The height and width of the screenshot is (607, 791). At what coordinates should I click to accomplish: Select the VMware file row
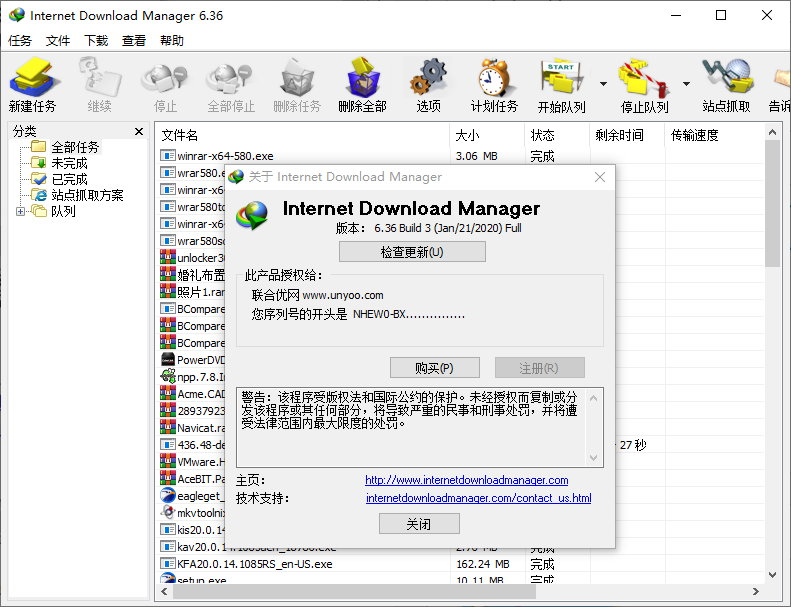coord(192,462)
